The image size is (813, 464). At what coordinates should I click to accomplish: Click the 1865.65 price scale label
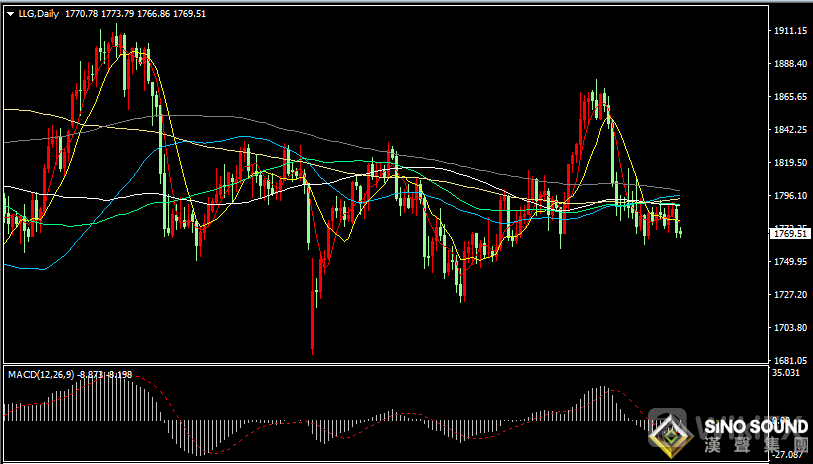click(x=790, y=97)
